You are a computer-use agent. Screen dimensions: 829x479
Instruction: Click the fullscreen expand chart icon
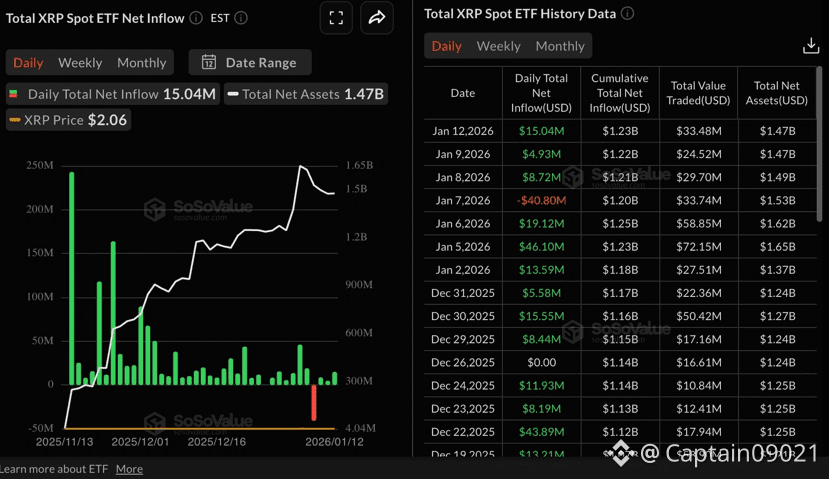click(x=336, y=18)
